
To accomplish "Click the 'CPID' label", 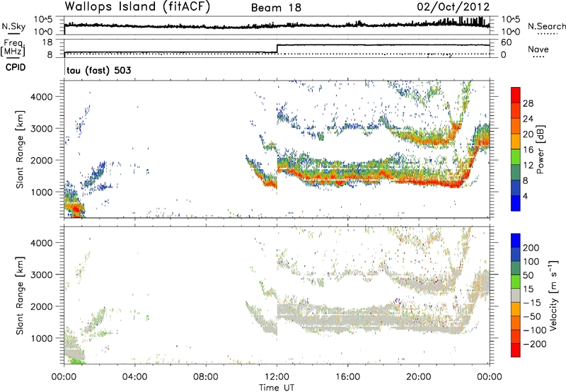I will [x=16, y=67].
